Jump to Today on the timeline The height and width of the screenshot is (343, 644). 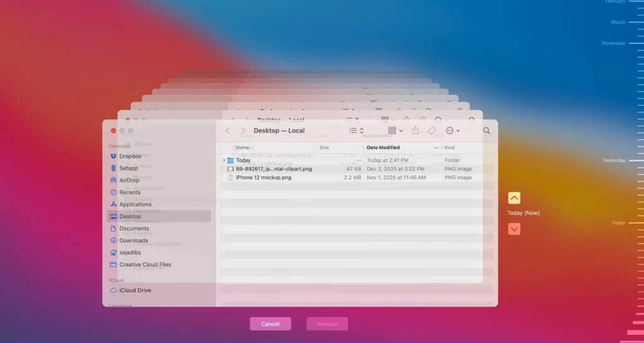pyautogui.click(x=619, y=223)
